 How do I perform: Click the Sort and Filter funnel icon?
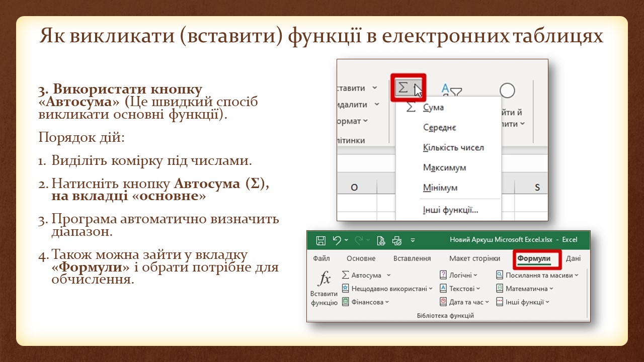[451, 91]
